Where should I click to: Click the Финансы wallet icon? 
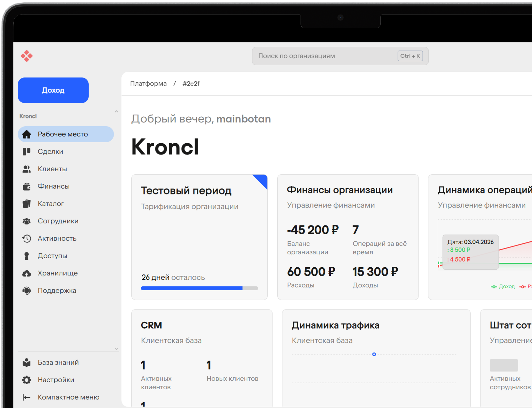pyautogui.click(x=26, y=186)
